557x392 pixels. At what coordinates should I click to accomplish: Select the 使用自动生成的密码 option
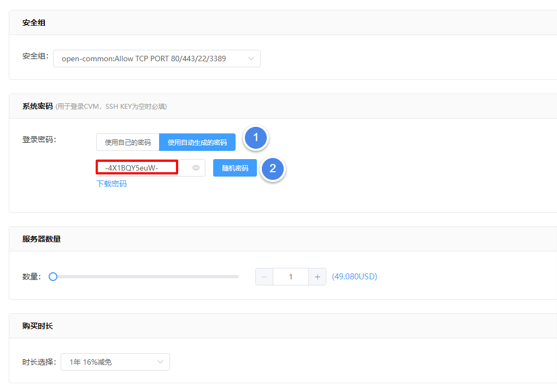pyautogui.click(x=197, y=142)
